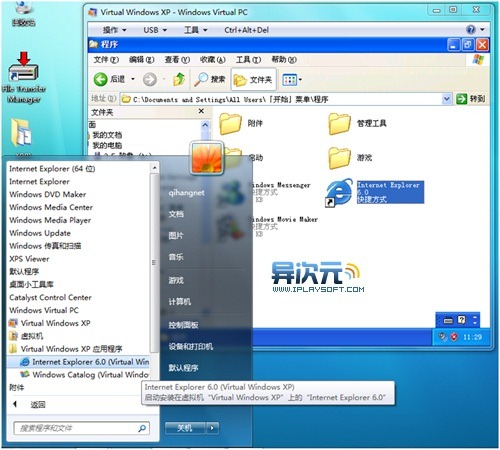The width and height of the screenshot is (500, 450).
Task: Open Catalyst Control Center entry
Action: tap(50, 297)
